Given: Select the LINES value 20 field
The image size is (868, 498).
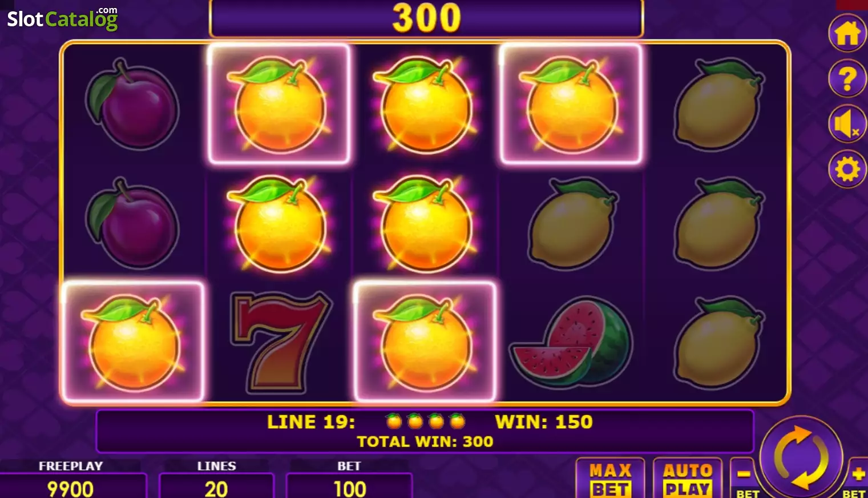Looking at the screenshot, I should (216, 487).
